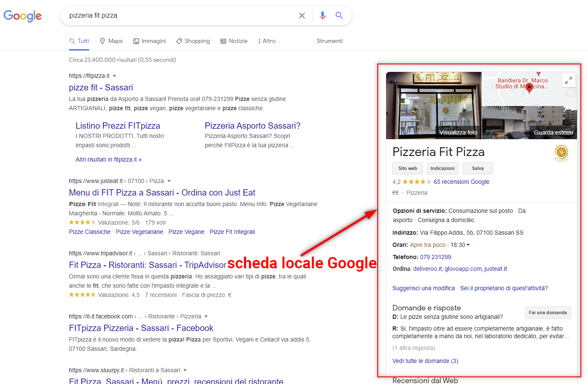The width and height of the screenshot is (588, 384).
Task: Click the FITpizza orange logo in the panel
Action: (562, 154)
